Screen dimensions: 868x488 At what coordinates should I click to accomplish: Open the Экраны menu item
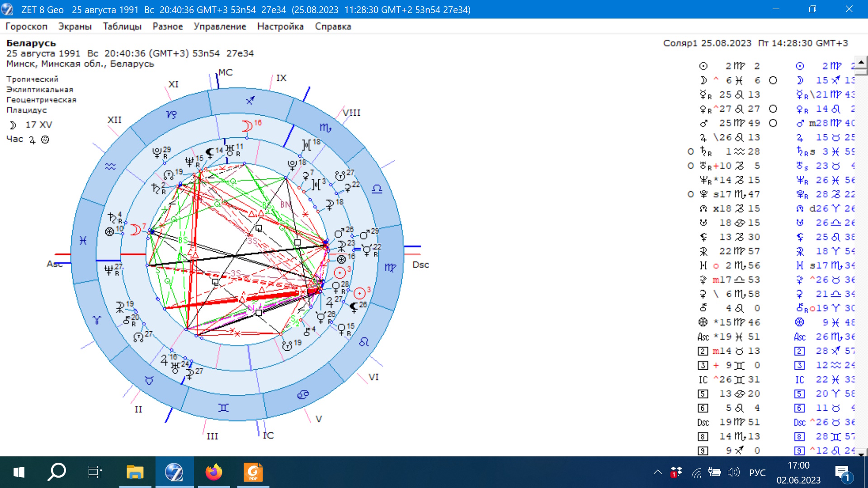[x=75, y=26]
